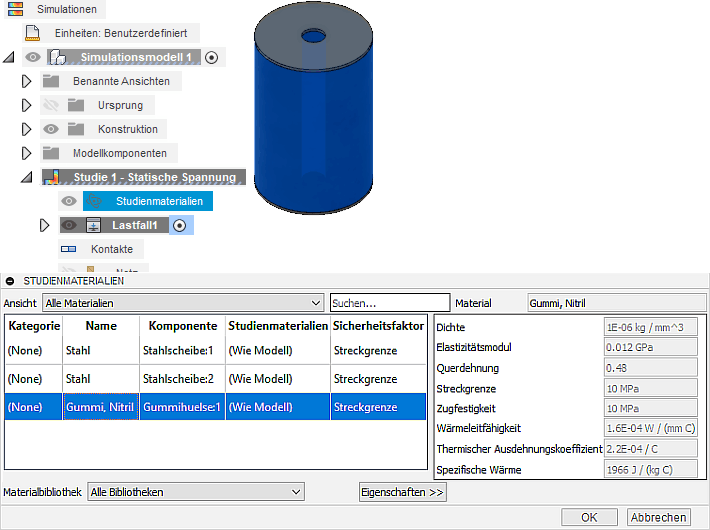Click the Suchen search field
710x530 pixels.
click(x=390, y=302)
